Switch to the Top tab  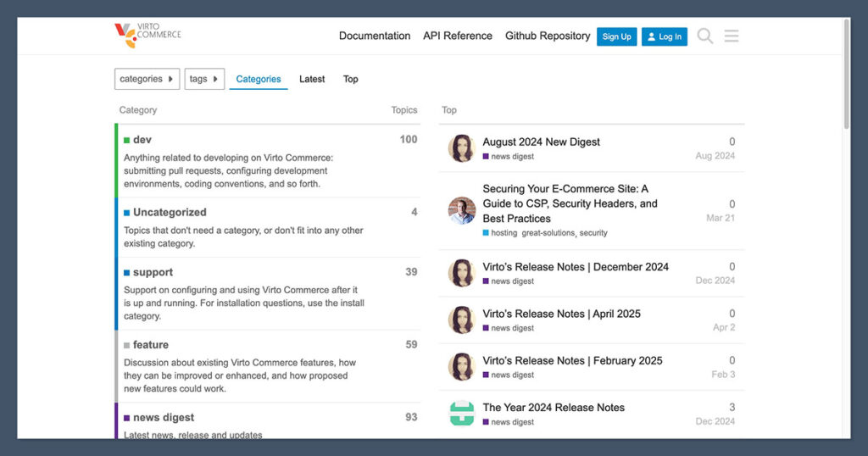pos(350,79)
